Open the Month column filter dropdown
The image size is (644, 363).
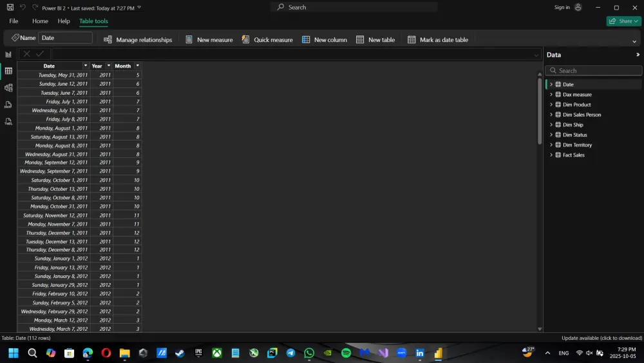(x=138, y=66)
